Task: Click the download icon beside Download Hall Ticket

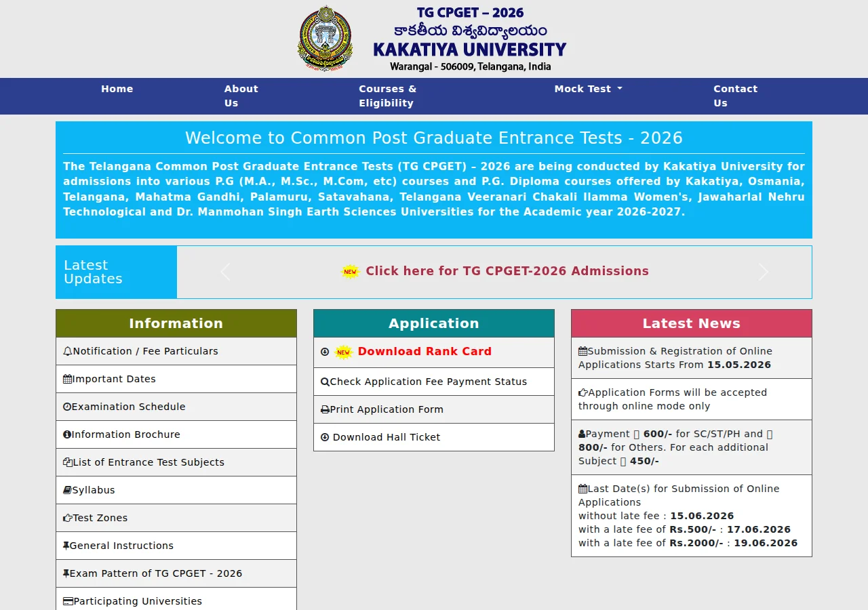Action: (325, 437)
